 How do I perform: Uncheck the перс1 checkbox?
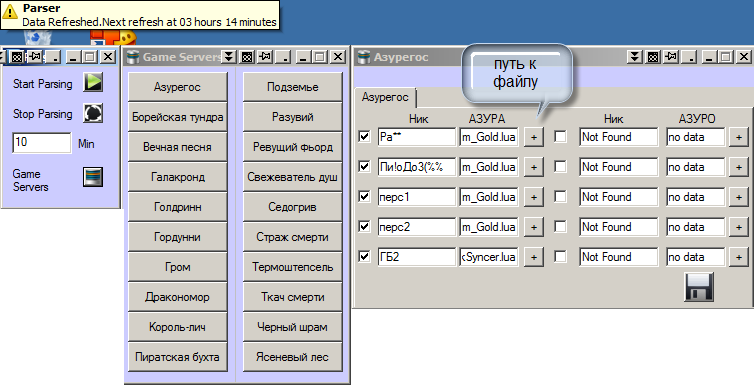[364, 196]
